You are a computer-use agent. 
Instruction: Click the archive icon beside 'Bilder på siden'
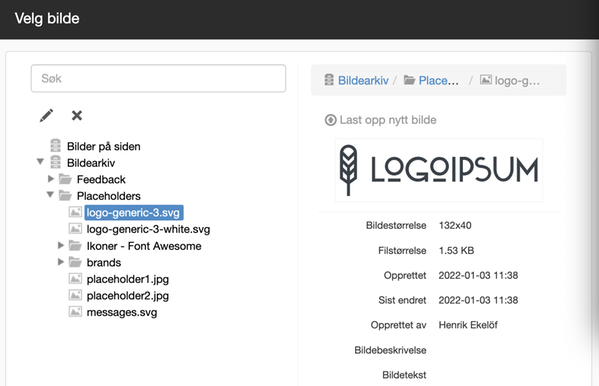click(55, 146)
